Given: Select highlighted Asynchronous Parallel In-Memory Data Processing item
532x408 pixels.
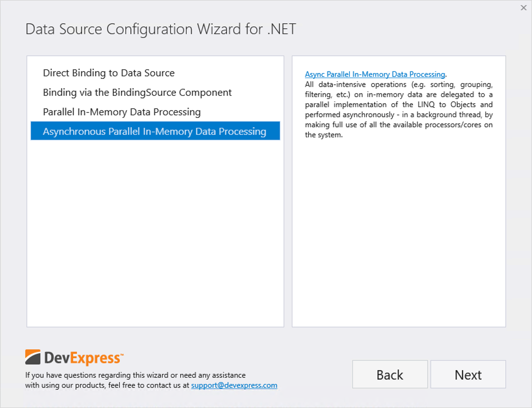Looking at the screenshot, I should (x=155, y=131).
